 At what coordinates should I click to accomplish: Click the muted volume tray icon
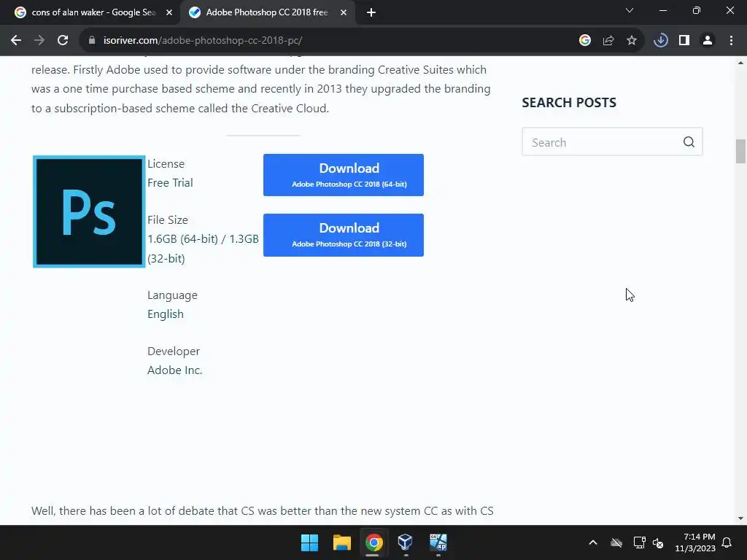659,542
